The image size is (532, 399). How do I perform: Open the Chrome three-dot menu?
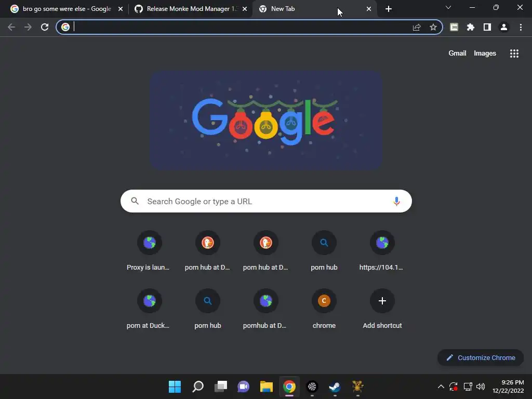point(521,27)
